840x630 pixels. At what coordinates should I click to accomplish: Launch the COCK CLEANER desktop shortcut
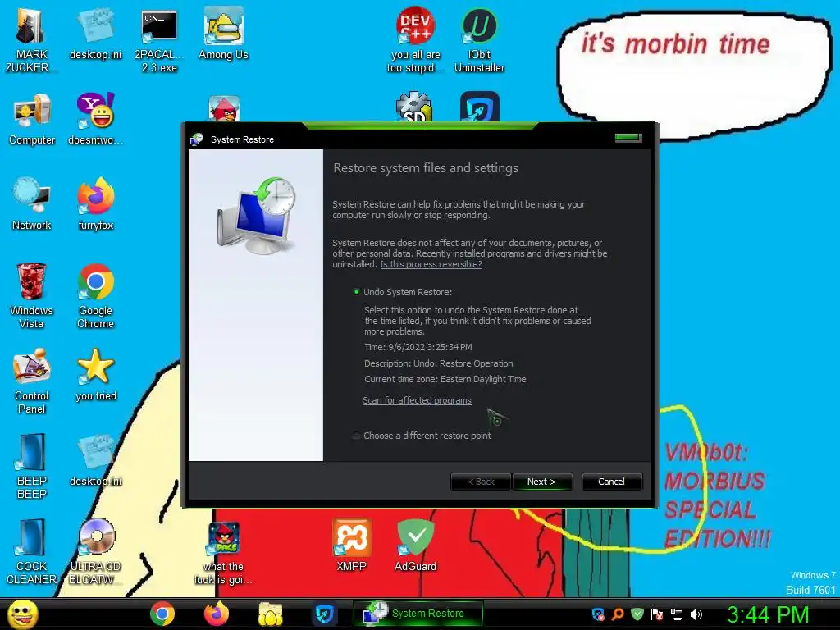pyautogui.click(x=32, y=552)
